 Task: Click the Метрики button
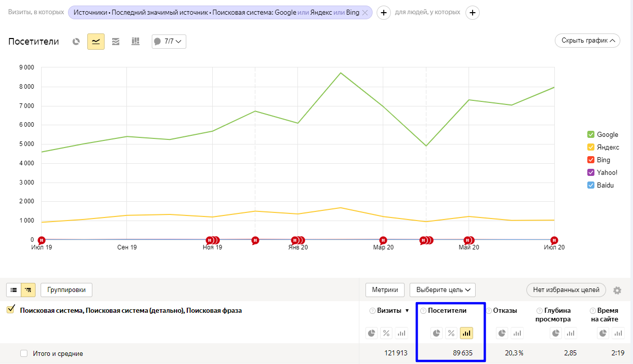385,290
